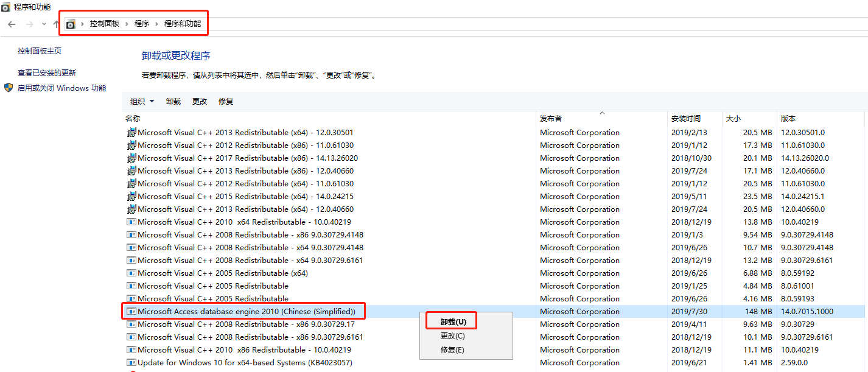Open 启用或关闭 Windows 功能 link
Image resolution: width=868 pixels, height=372 pixels.
61,88
